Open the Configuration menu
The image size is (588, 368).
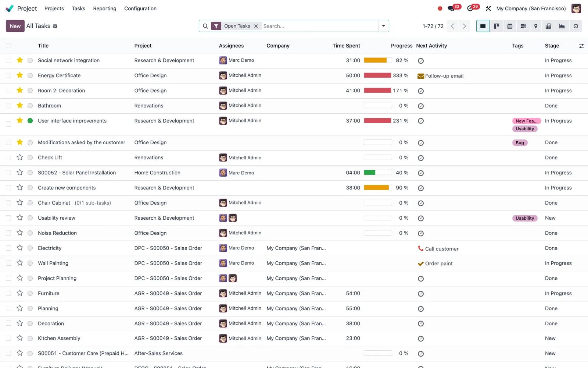click(x=140, y=8)
